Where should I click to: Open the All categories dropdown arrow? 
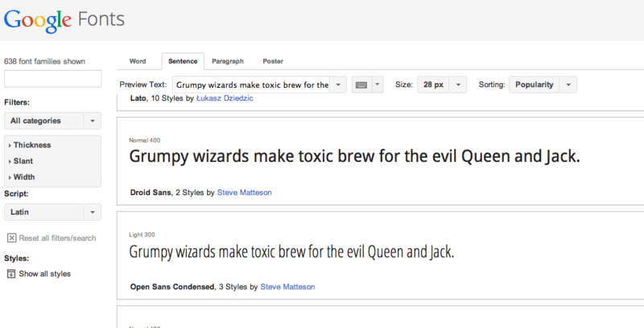(93, 121)
